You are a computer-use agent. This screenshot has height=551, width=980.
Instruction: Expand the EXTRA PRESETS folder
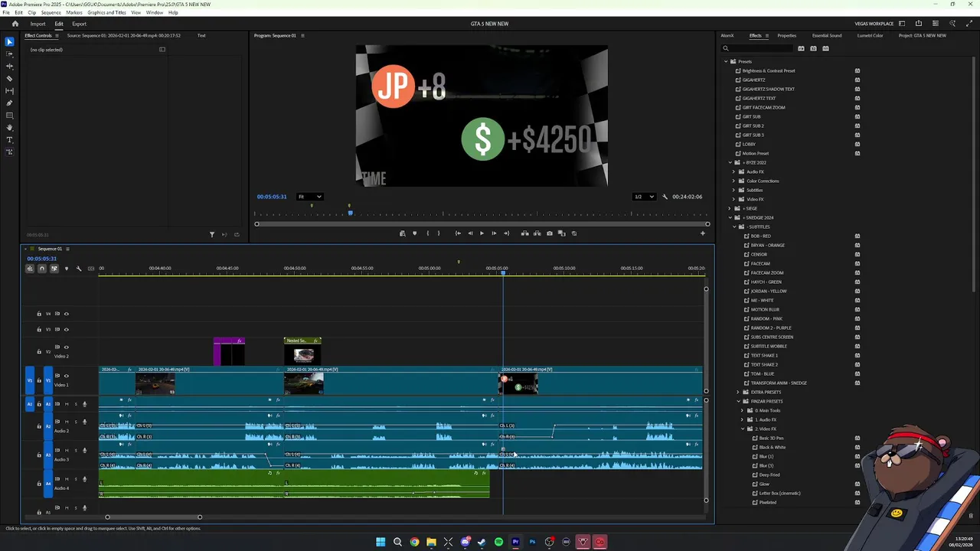click(x=738, y=392)
